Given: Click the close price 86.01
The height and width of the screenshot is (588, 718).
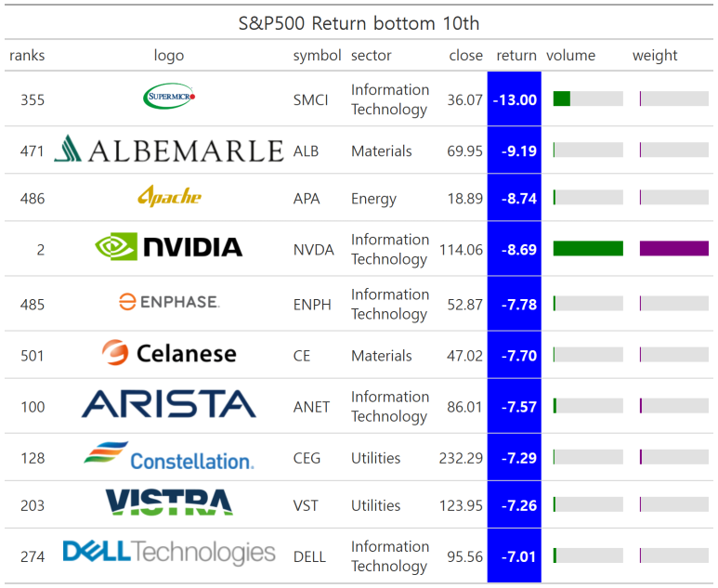Looking at the screenshot, I should 464,407.
